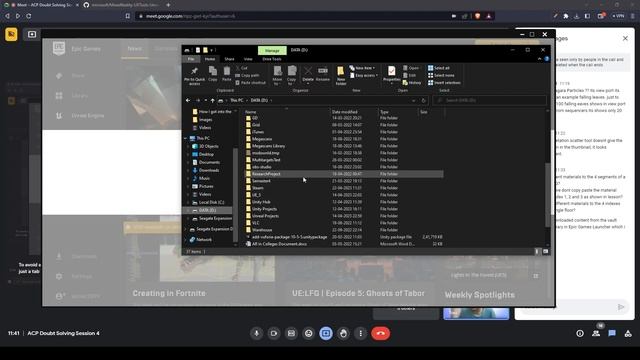
Task: Open Meet activities icon
Action: (628, 333)
